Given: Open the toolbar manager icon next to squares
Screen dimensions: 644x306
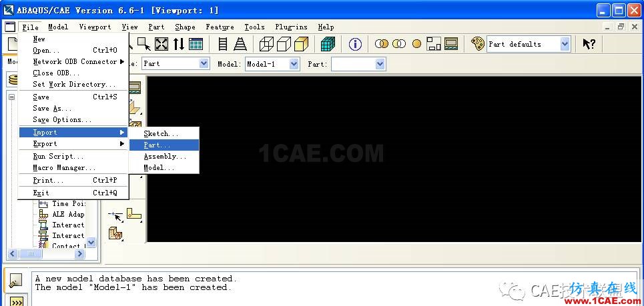Looking at the screenshot, I should [x=451, y=44].
